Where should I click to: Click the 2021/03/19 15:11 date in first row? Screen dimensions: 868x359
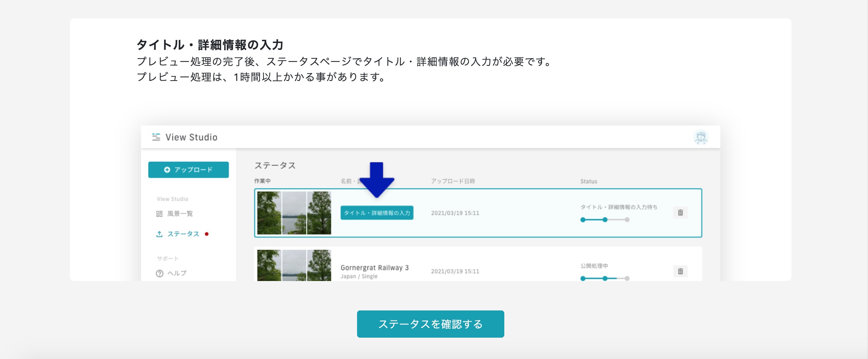click(x=455, y=213)
